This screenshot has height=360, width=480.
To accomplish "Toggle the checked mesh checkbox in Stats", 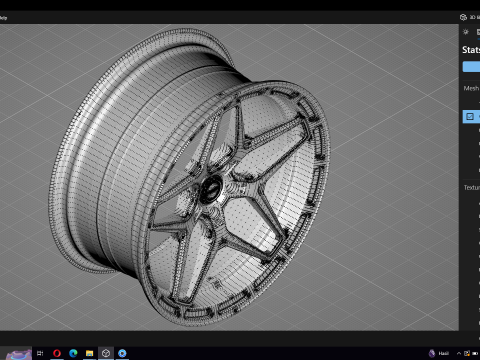I will click(x=470, y=116).
